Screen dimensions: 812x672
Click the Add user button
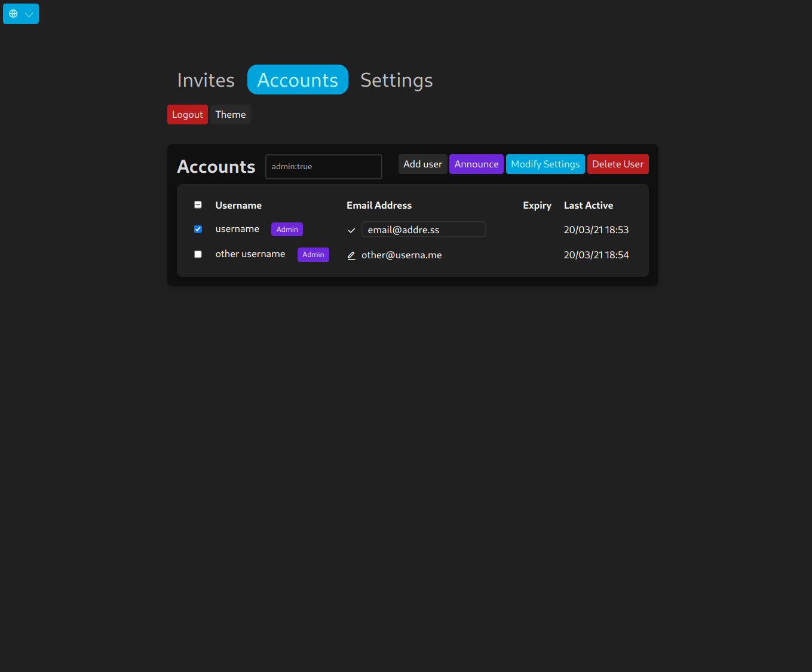click(x=422, y=164)
